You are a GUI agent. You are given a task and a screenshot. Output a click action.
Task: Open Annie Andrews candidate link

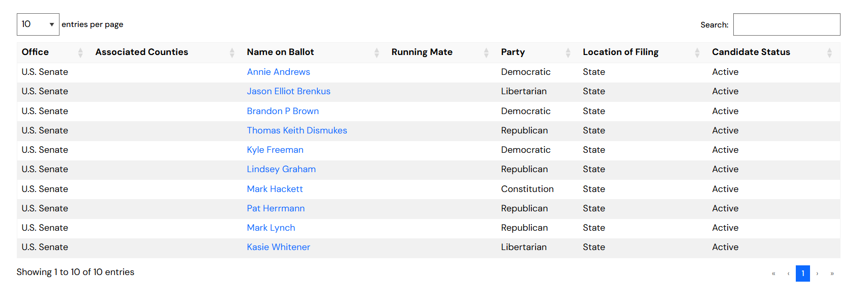point(278,72)
